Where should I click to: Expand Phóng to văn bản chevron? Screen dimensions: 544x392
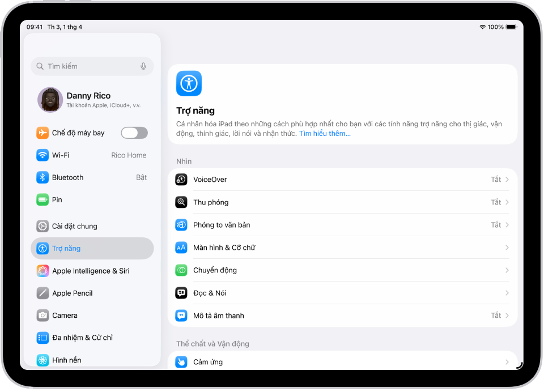click(507, 225)
